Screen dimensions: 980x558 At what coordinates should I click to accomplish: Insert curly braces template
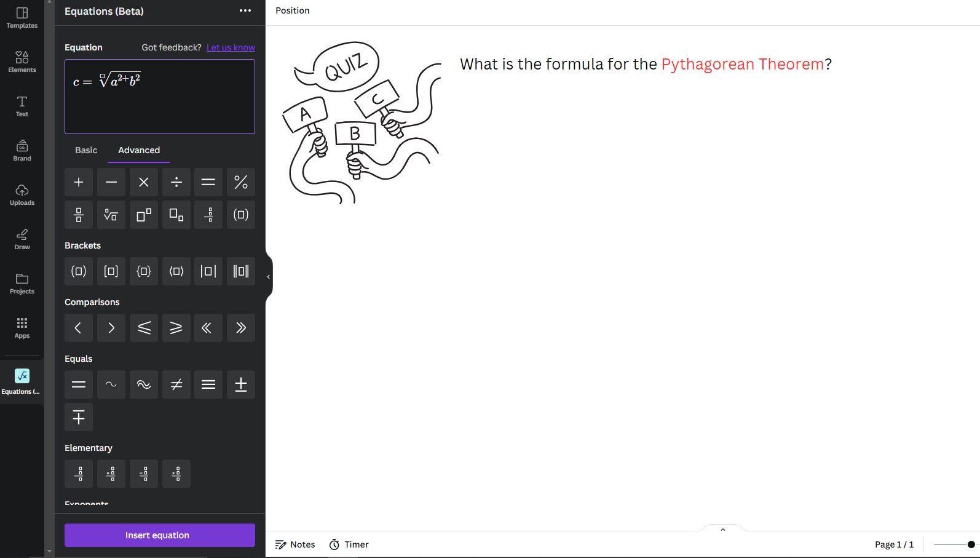click(144, 271)
